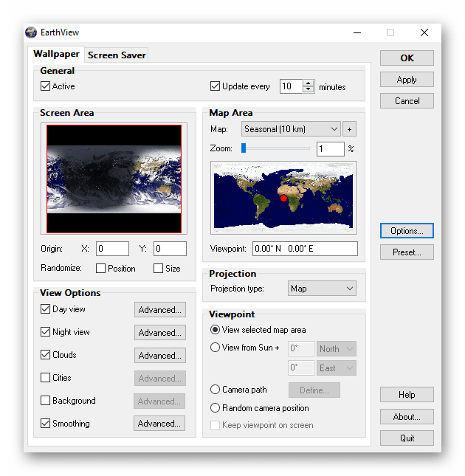Select the Camera path radio option
The width and height of the screenshot is (465, 476).
215,390
